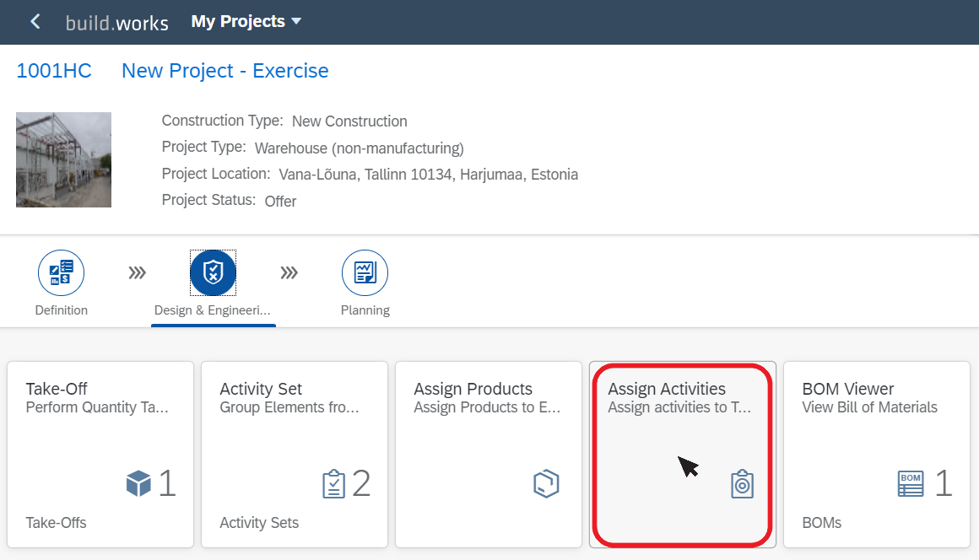Open the Assign Products tile

489,455
